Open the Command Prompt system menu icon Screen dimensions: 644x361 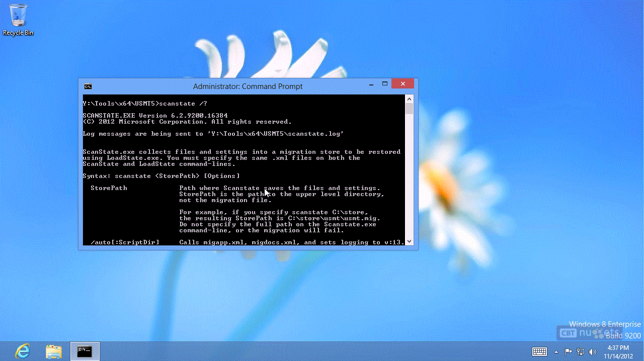click(88, 86)
